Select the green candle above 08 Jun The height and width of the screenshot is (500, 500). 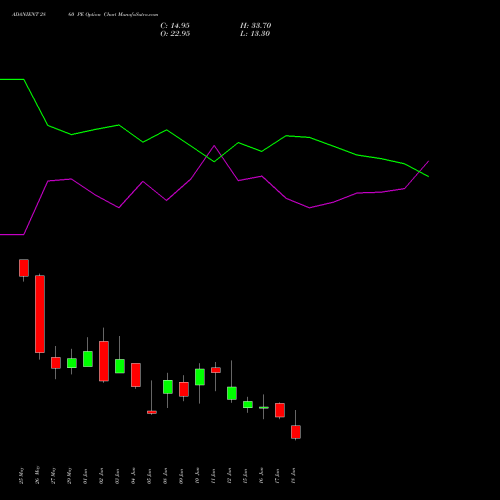168,387
